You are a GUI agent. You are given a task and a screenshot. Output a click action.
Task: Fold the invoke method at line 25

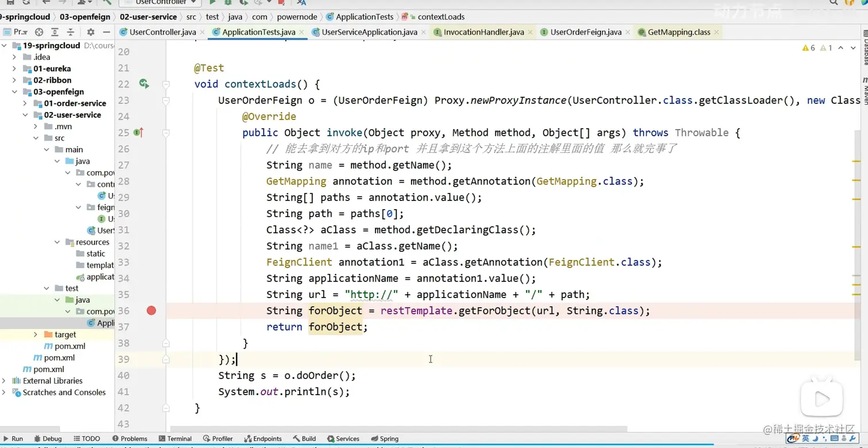pos(166,133)
